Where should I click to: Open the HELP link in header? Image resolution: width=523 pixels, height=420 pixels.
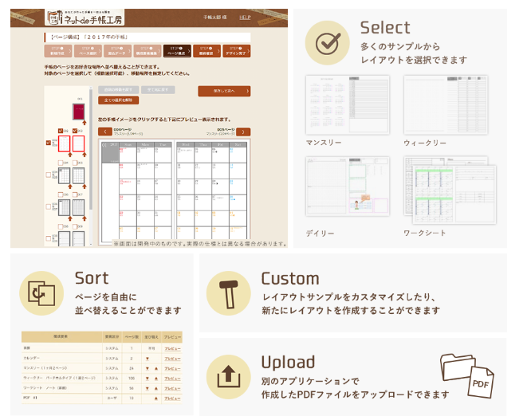[245, 18]
